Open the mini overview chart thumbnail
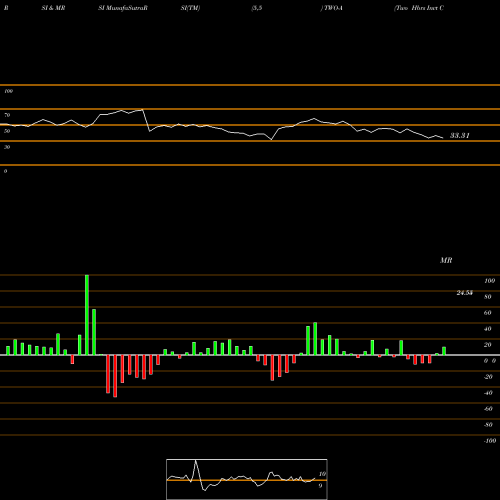500x500 pixels. [x=247, y=479]
